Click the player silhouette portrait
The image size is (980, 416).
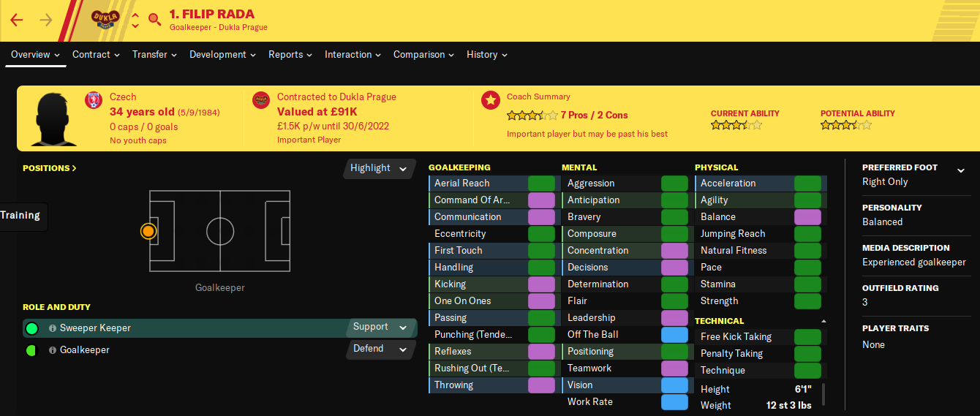pos(54,119)
